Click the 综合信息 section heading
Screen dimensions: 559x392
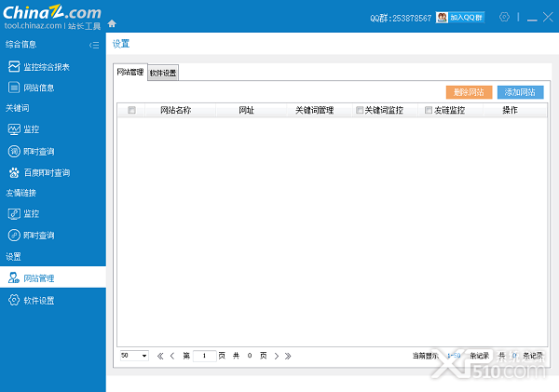(20, 44)
